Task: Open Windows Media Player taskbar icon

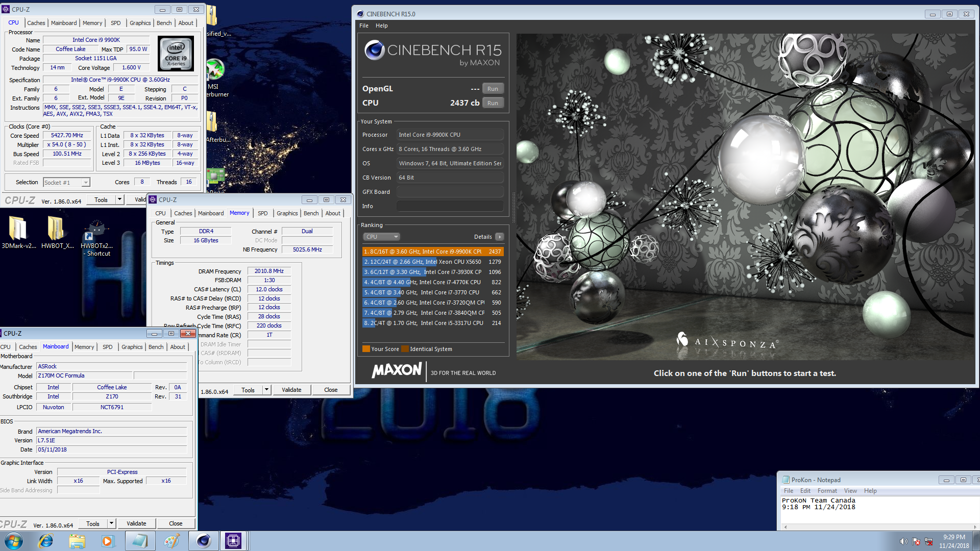Action: [108, 541]
